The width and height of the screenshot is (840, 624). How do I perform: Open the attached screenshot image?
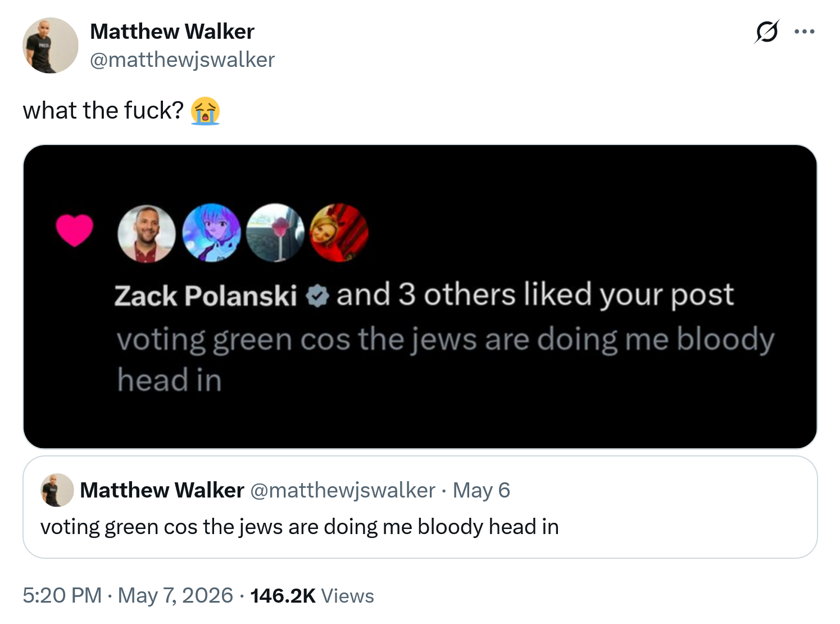click(x=420, y=297)
